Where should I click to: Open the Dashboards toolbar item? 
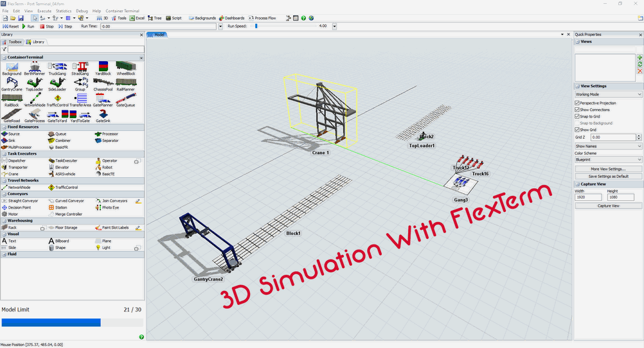click(231, 18)
